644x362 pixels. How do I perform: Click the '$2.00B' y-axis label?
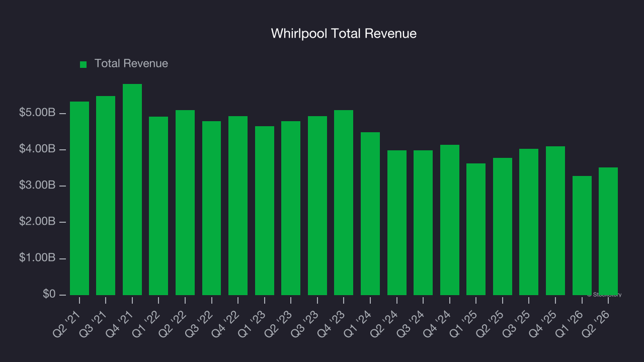click(37, 221)
